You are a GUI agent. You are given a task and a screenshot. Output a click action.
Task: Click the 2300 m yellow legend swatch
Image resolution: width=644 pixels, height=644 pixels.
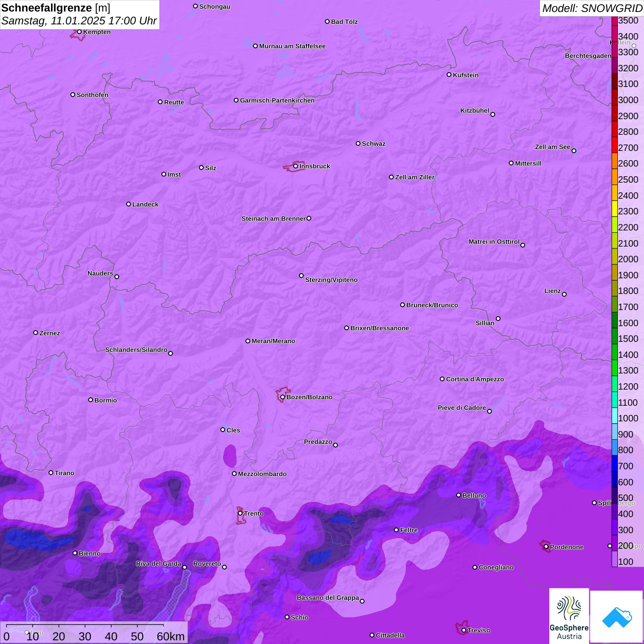click(615, 208)
